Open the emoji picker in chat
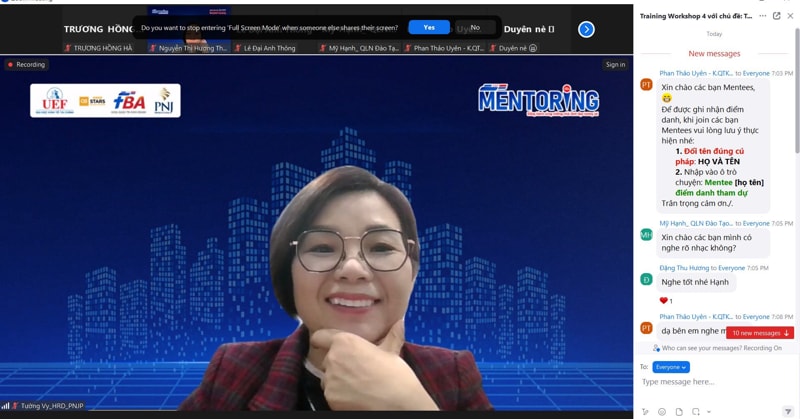Screen dimensions: 800x419 click(662, 411)
